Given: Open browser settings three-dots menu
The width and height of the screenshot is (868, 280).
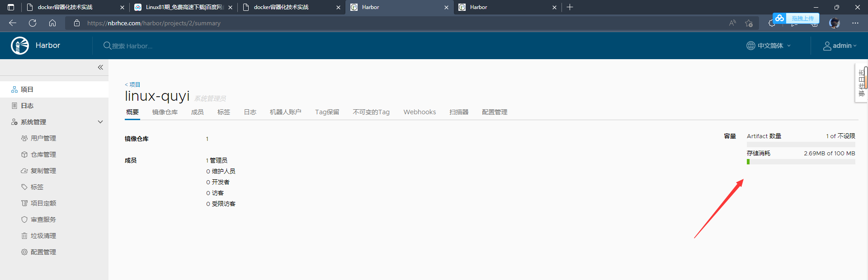Looking at the screenshot, I should point(855,23).
